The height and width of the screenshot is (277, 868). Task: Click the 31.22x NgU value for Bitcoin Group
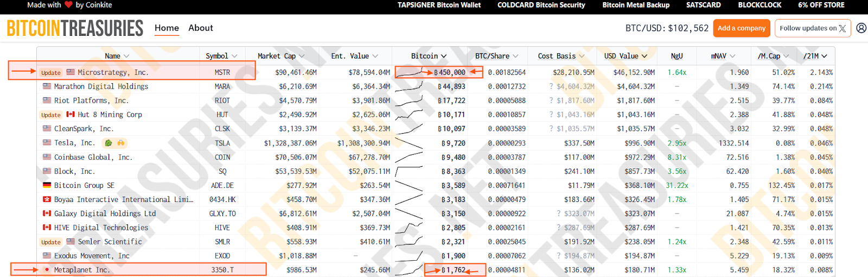[x=677, y=185]
